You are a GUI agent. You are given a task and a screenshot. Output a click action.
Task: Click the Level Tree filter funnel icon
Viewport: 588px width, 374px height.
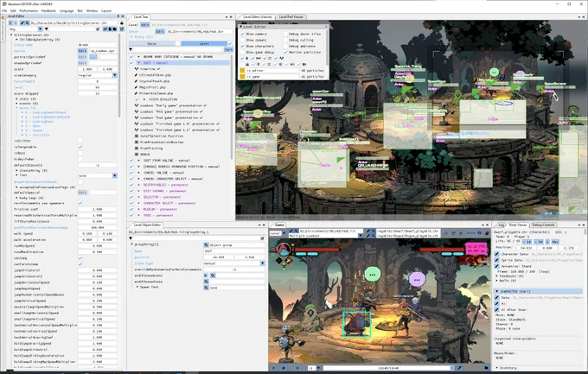(x=131, y=49)
